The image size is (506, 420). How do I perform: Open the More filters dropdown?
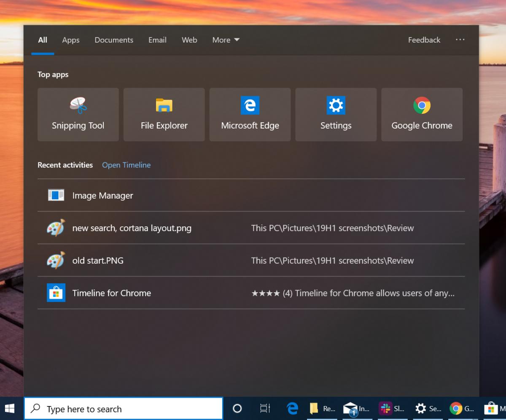226,40
